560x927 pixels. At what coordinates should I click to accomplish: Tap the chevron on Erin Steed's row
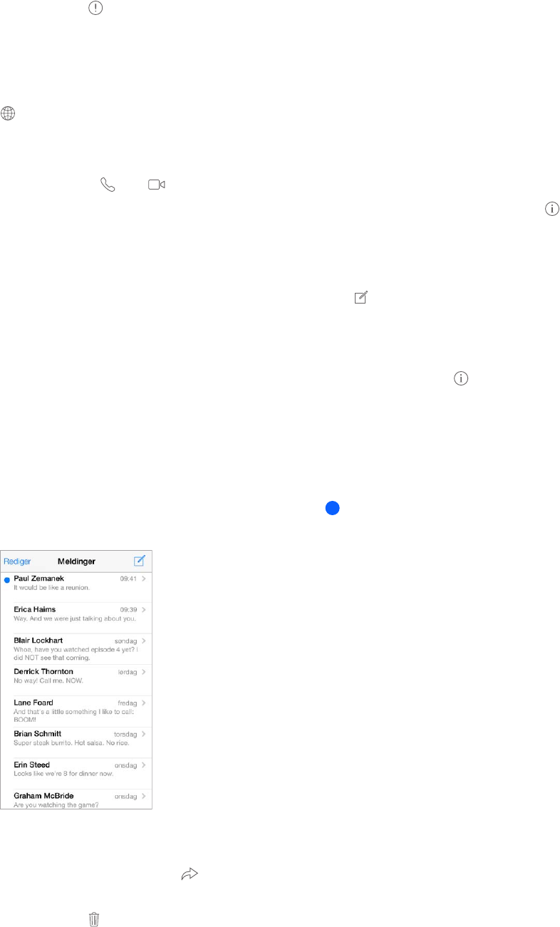click(144, 765)
